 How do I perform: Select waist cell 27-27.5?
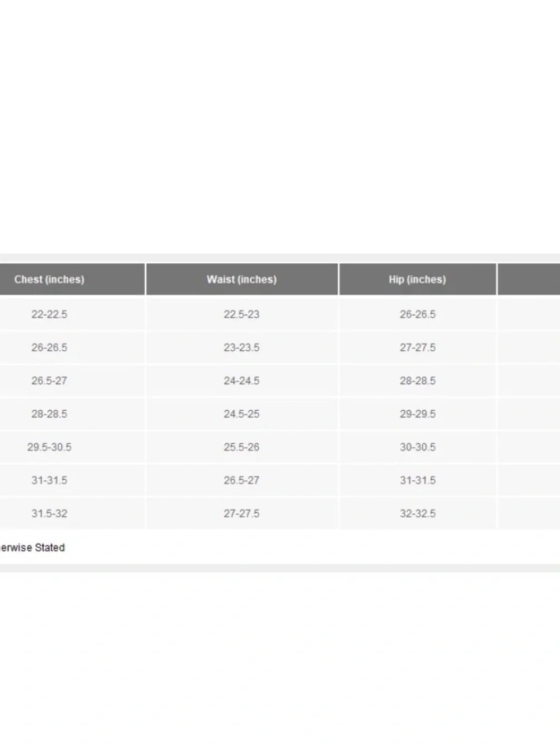pos(242,513)
